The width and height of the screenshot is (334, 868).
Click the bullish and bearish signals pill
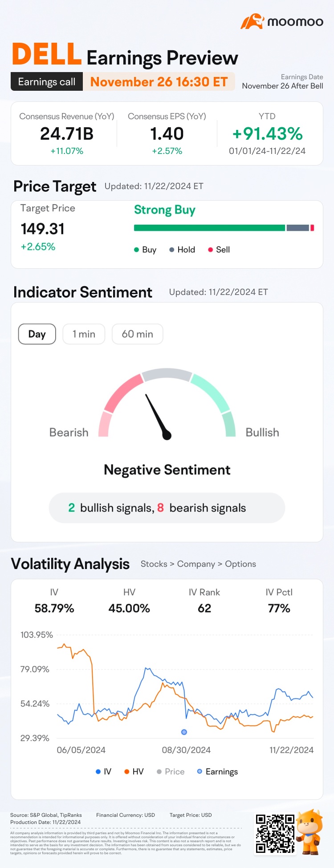(167, 508)
